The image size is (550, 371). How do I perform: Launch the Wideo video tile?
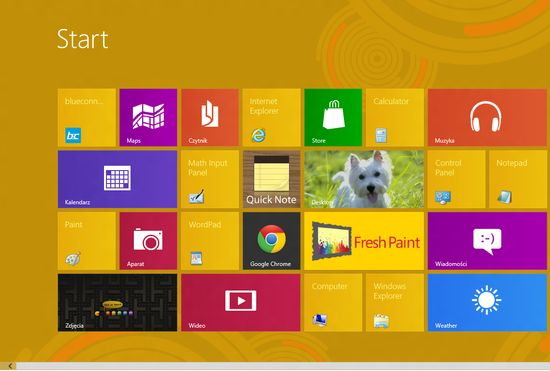[x=241, y=303]
